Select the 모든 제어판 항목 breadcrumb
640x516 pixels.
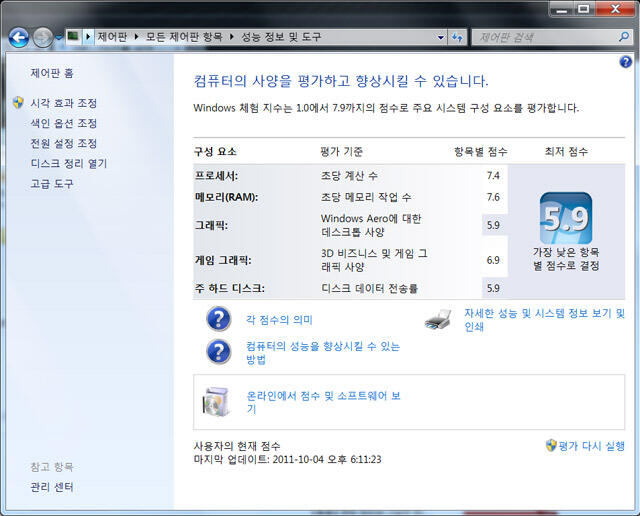click(x=184, y=37)
